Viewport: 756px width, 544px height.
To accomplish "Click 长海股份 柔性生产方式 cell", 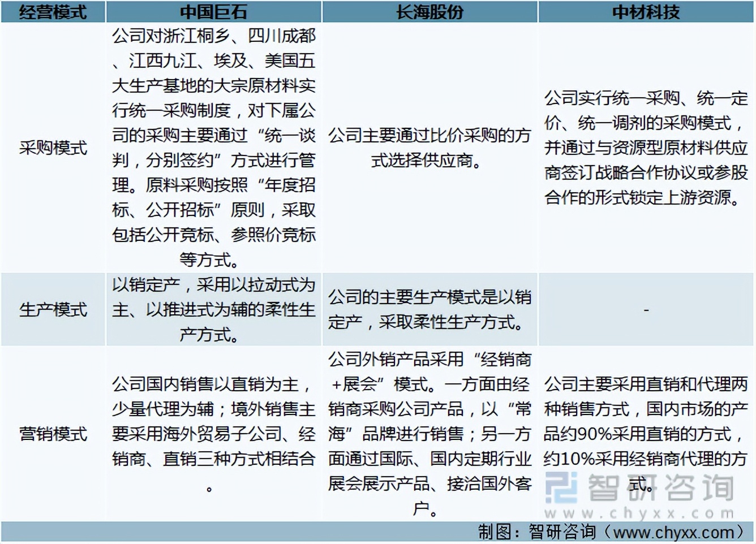I will 430,310.
